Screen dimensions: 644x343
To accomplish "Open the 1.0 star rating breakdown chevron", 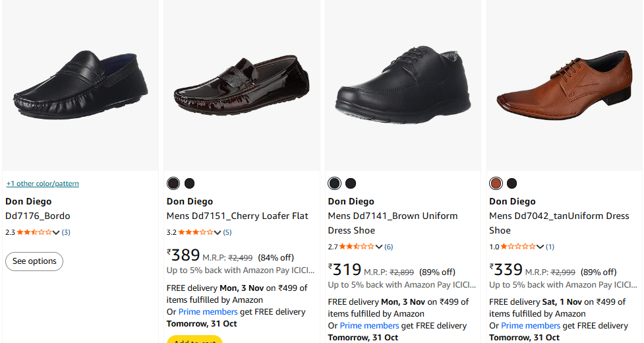I will pyautogui.click(x=540, y=247).
